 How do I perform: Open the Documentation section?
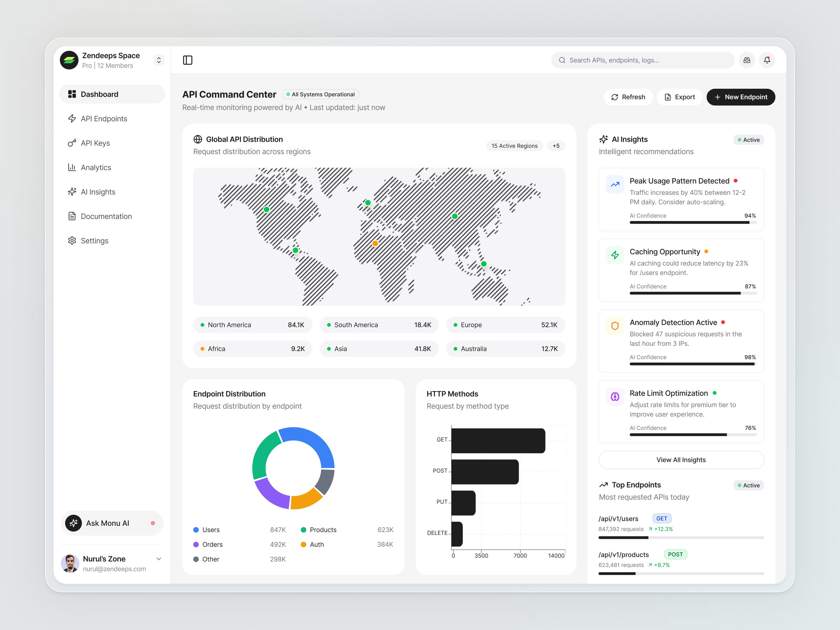pyautogui.click(x=106, y=216)
